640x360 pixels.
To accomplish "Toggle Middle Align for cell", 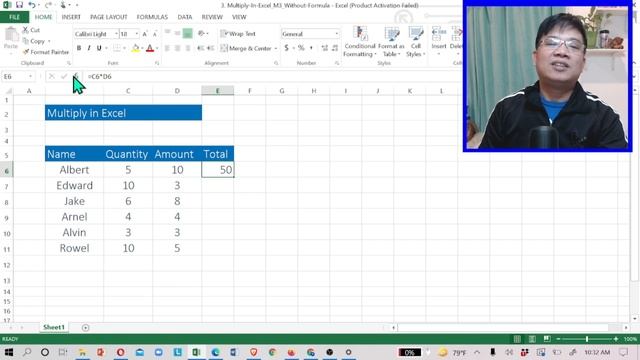I will pos(177,33).
